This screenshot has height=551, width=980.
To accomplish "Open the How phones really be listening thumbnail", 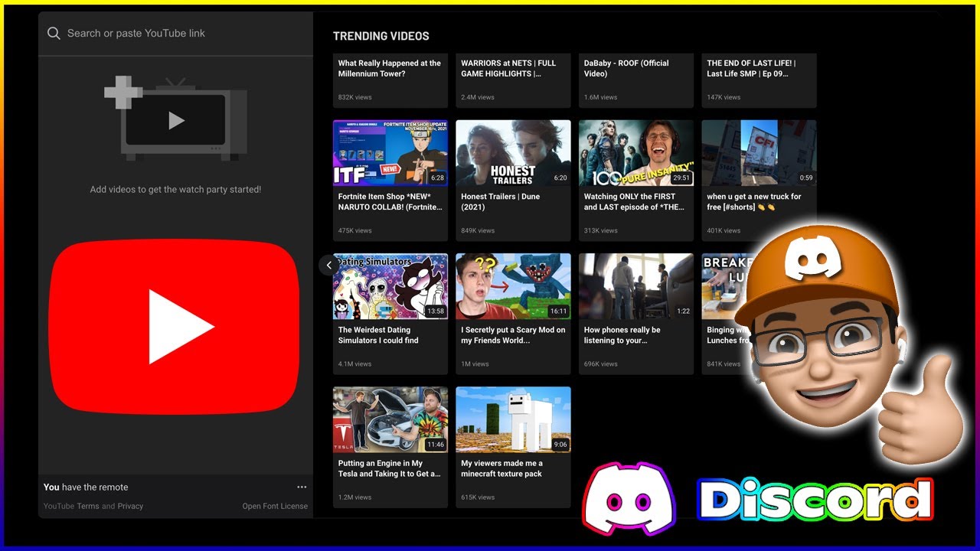I will point(636,286).
